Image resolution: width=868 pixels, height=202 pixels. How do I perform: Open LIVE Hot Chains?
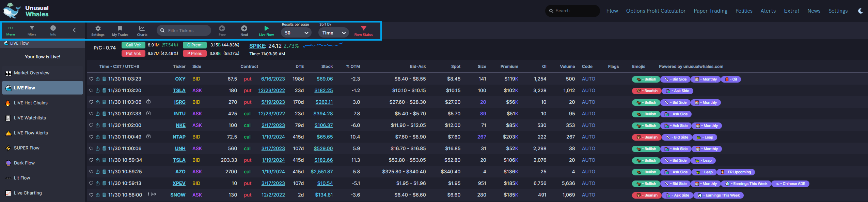(x=43, y=103)
